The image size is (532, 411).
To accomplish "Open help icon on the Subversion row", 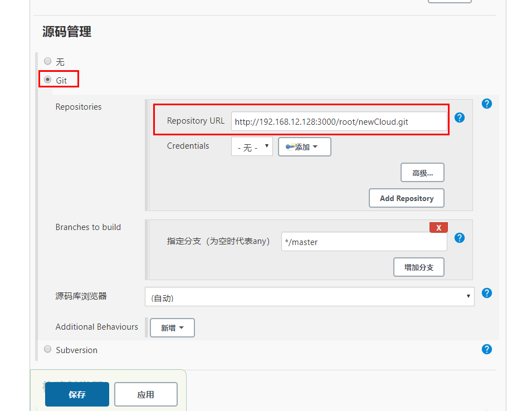I will tap(486, 349).
